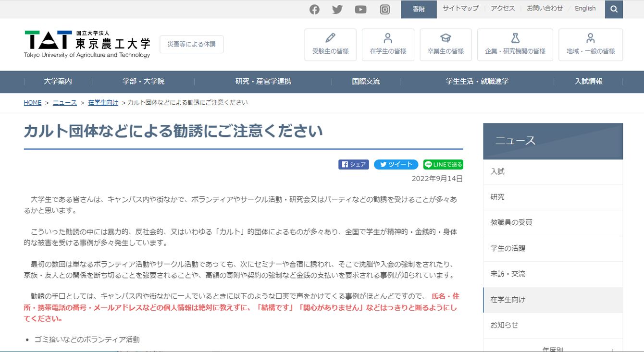644x352 pixels.
Task: Tweet the article using ツイート button
Action: click(396, 164)
